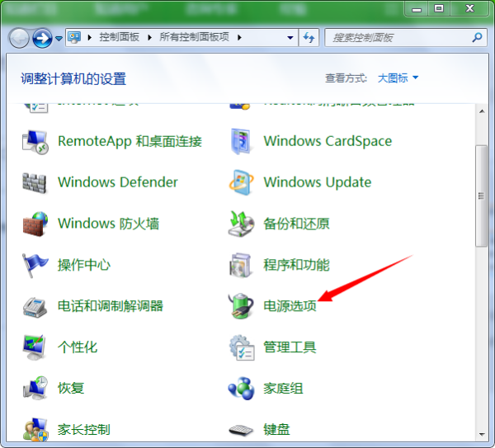Screen dimensions: 495x448
Task: Open 备份和还原 link text
Action: (x=296, y=224)
